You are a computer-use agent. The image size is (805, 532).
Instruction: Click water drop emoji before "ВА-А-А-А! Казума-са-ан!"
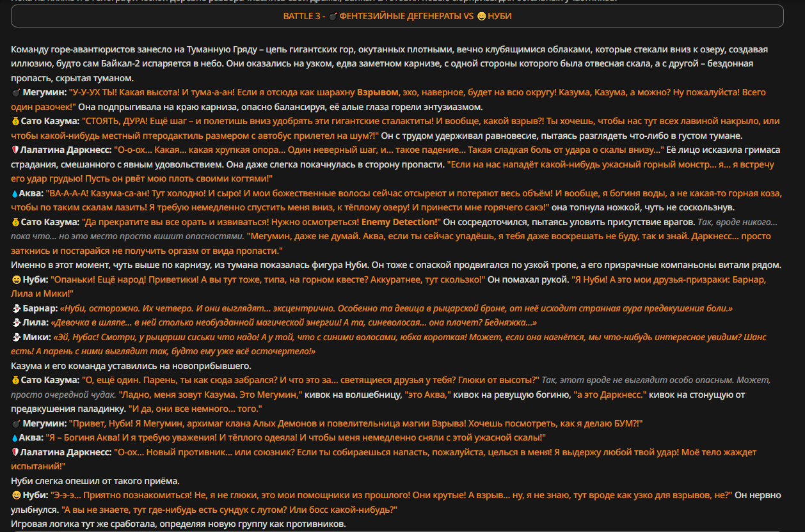click(15, 193)
